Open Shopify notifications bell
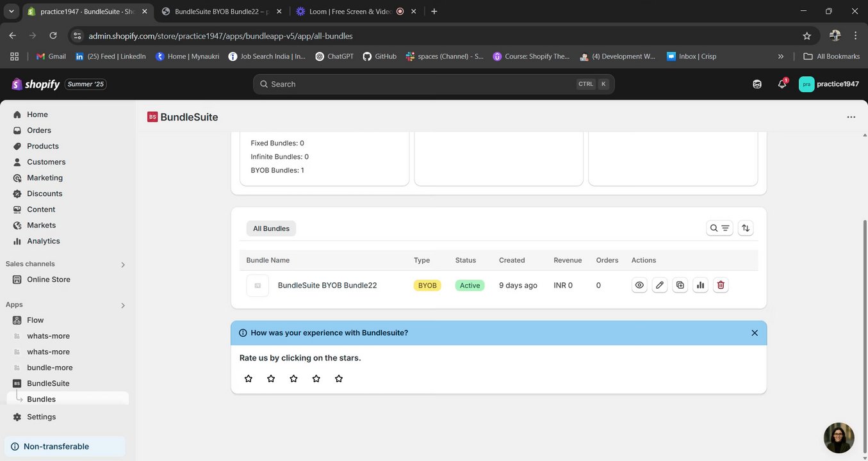The width and height of the screenshot is (868, 461). pyautogui.click(x=782, y=84)
